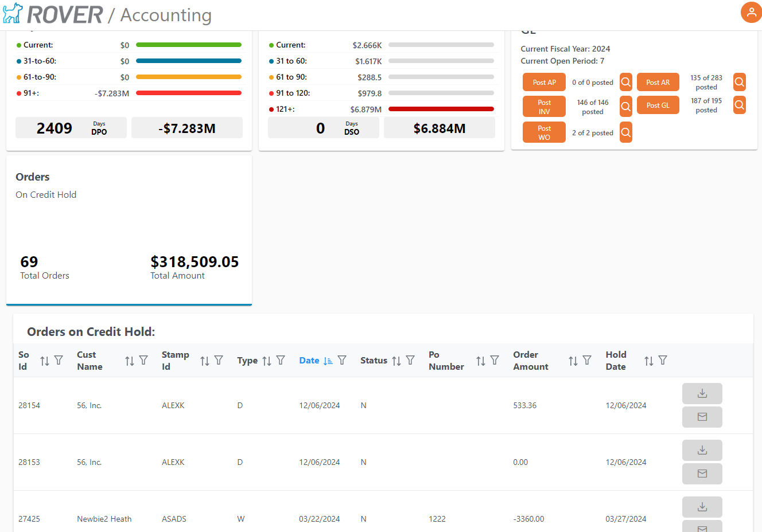The width and height of the screenshot is (762, 532).
Task: Open the user profile avatar icon
Action: pos(751,12)
